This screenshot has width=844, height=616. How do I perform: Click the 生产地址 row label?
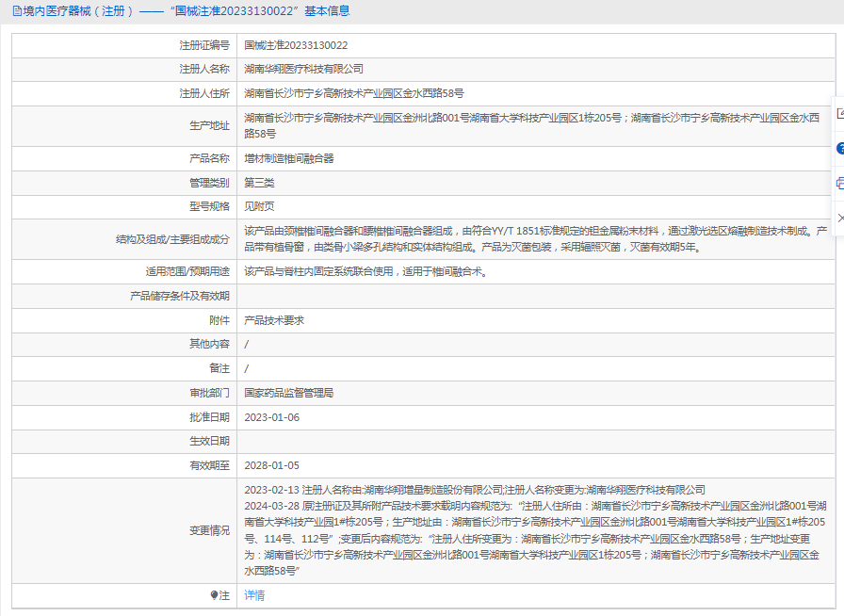[209, 126]
